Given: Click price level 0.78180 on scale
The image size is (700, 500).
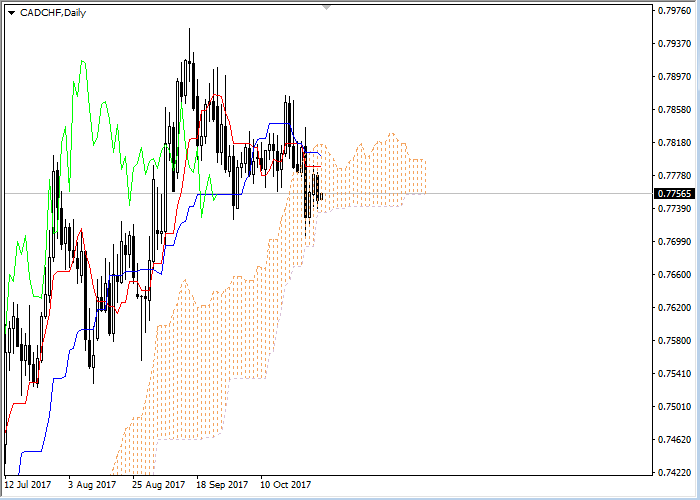Looking at the screenshot, I should [675, 142].
